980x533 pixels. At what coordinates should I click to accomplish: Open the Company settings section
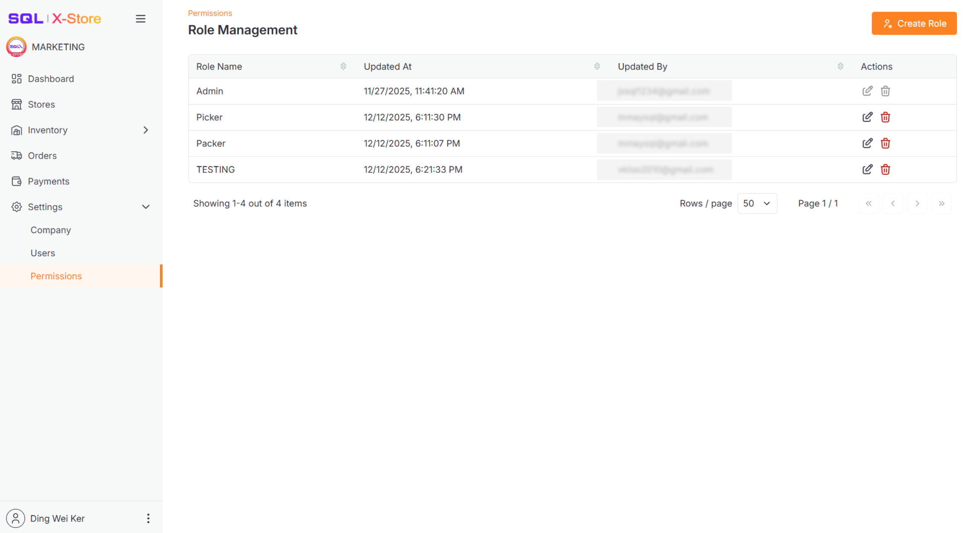(50, 229)
